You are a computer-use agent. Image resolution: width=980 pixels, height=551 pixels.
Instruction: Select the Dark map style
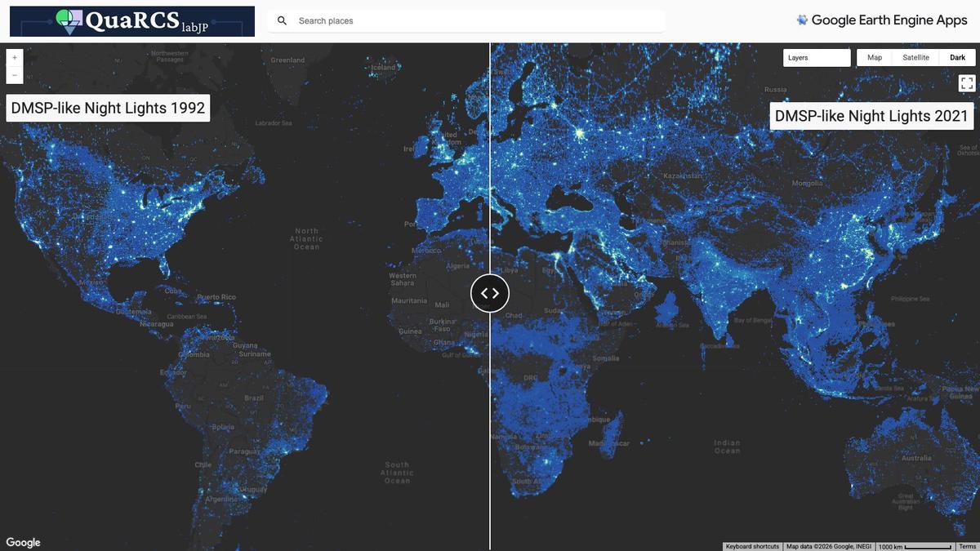click(x=957, y=58)
